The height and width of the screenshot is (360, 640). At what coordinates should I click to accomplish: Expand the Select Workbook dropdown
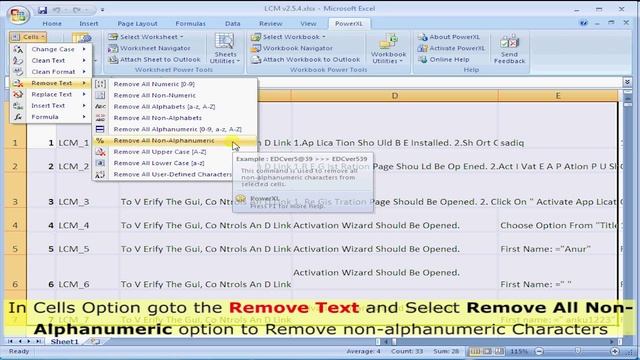coord(288,37)
